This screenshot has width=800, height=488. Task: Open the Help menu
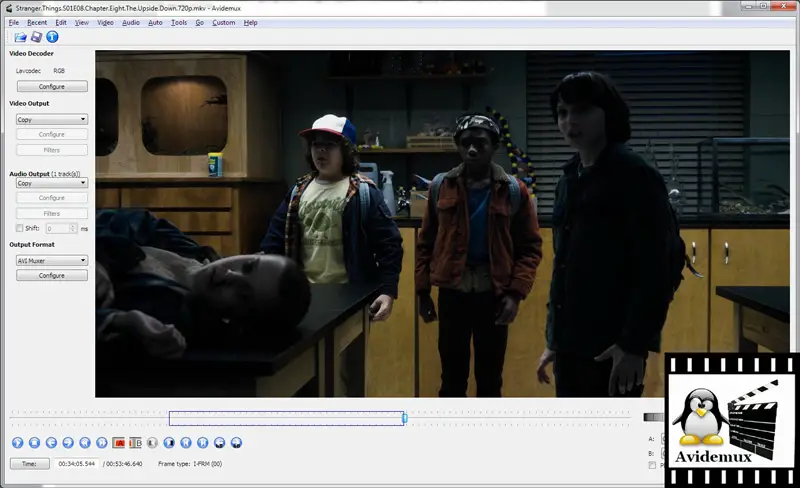[251, 22]
